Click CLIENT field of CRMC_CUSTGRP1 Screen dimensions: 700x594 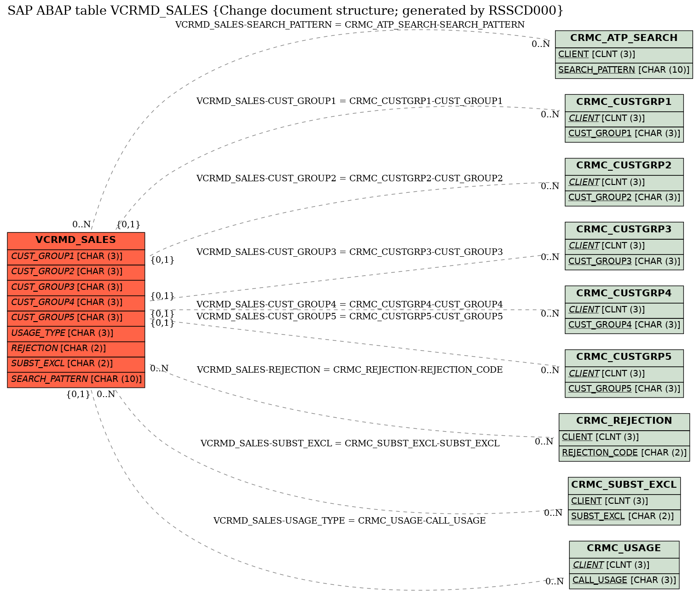pos(624,118)
